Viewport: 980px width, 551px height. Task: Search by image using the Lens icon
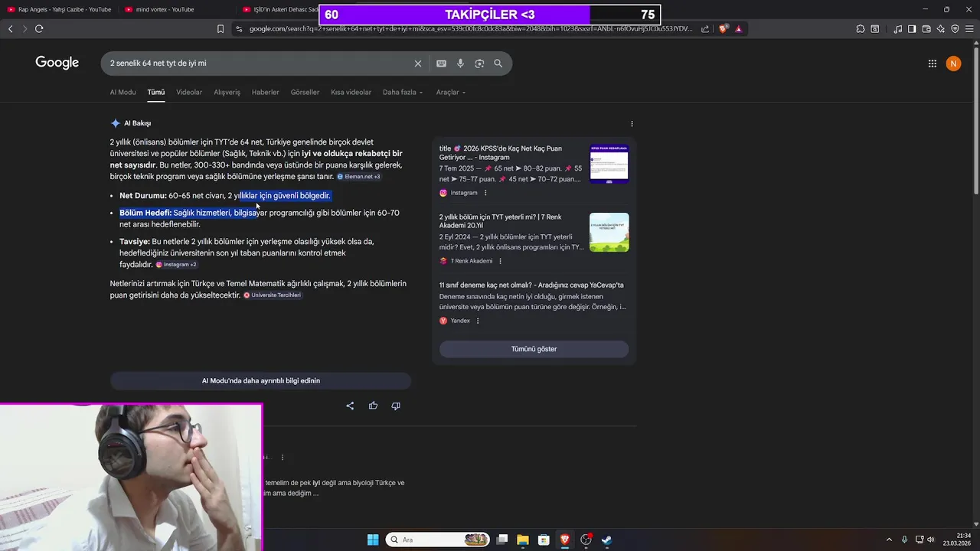coord(479,64)
